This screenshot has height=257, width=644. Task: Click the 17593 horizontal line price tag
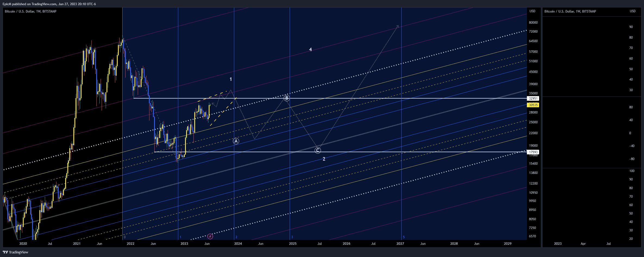(533, 152)
